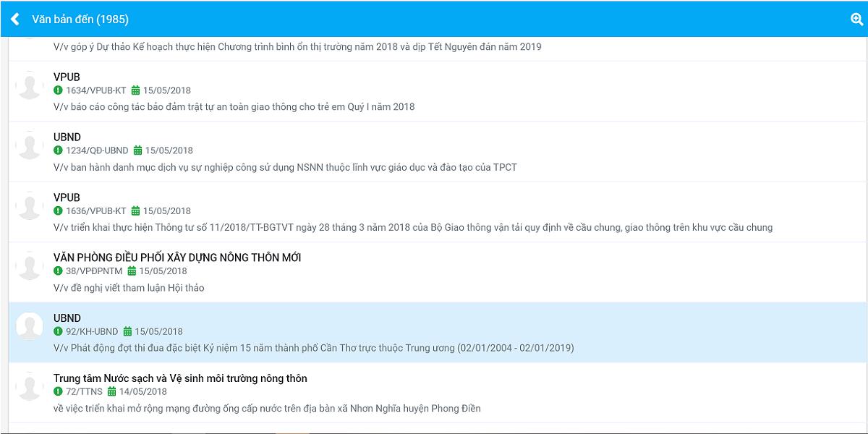The image size is (868, 434).
Task: Click the calendar icon in the 1636/VPUB-KT row
Action: coord(135,211)
